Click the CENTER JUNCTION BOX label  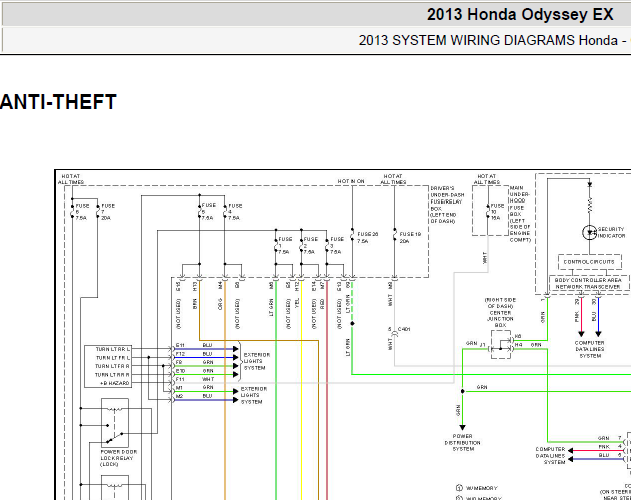click(500, 312)
